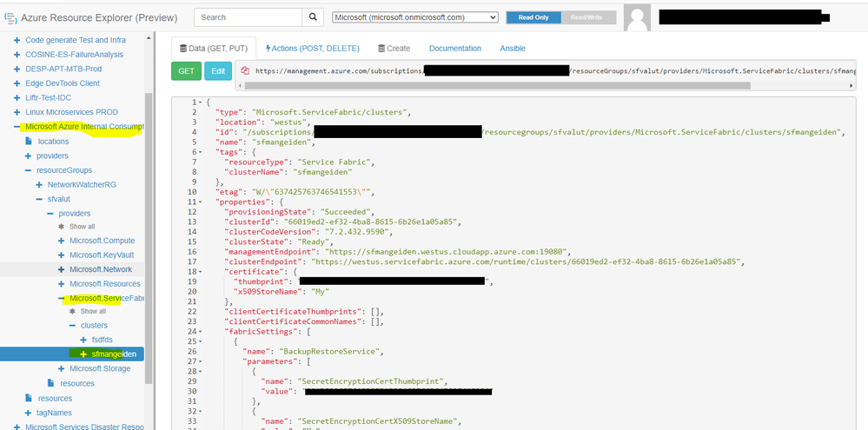This screenshot has height=430, width=868.
Task: Expand Microsoft.Resources provider
Action: point(62,284)
